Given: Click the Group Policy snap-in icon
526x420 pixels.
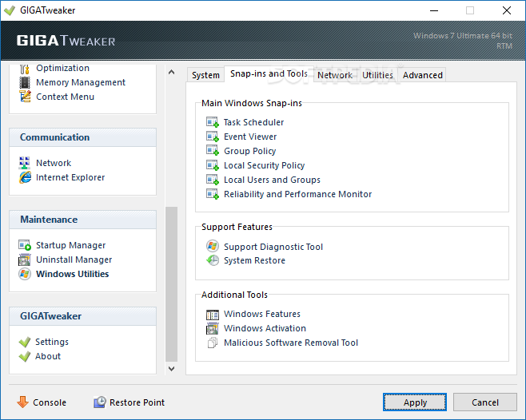Looking at the screenshot, I should pos(213,151).
